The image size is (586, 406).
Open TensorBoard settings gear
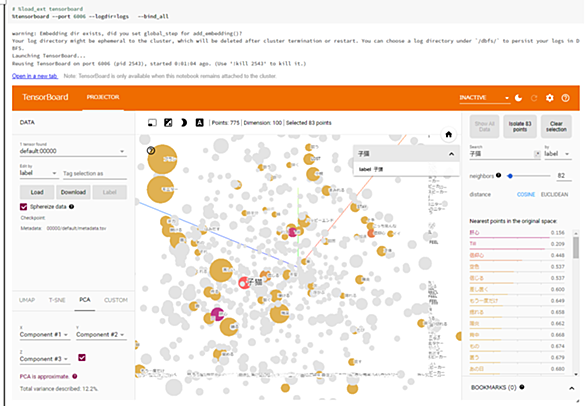click(549, 98)
